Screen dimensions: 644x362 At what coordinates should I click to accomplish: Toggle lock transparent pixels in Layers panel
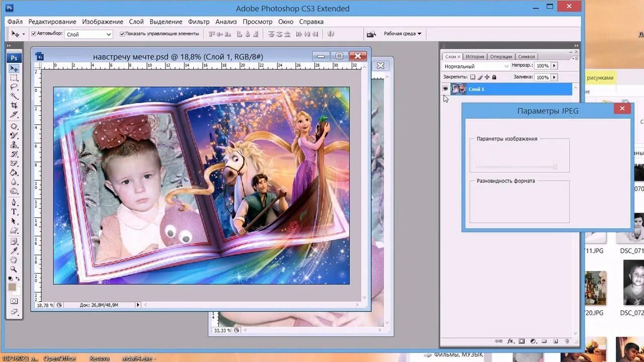[x=472, y=77]
